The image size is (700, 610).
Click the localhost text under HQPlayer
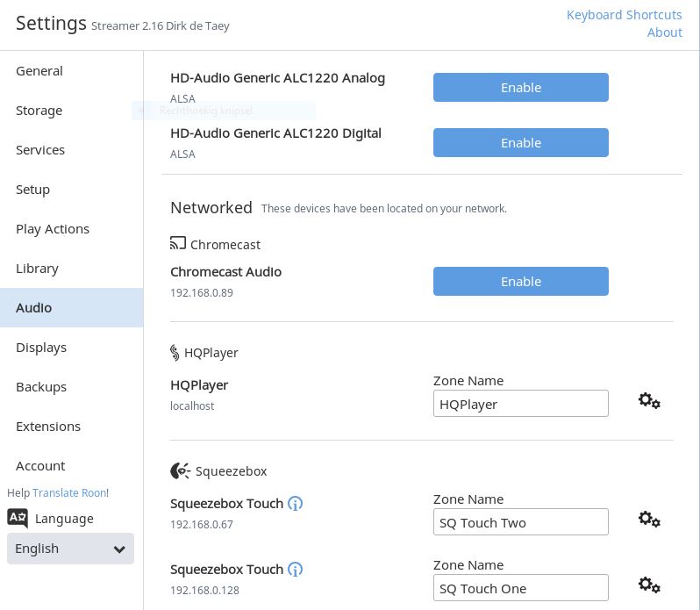pos(192,405)
